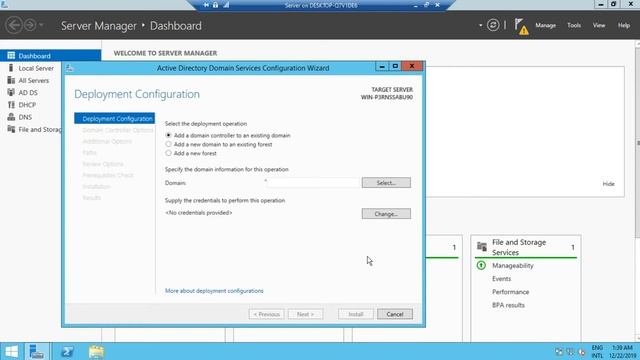The width and height of the screenshot is (640, 360).
Task: Click the 'TARGET SERVER' label in wizard
Action: coord(392,89)
